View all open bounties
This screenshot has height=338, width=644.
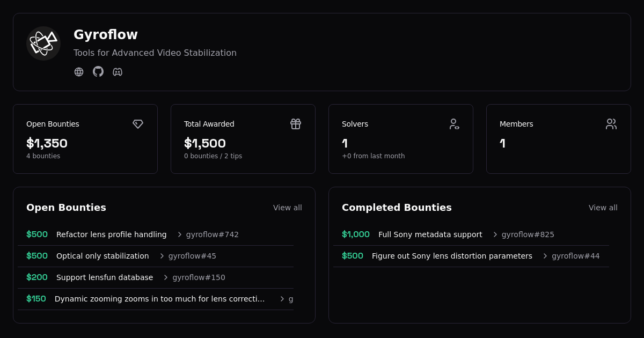pos(287,208)
